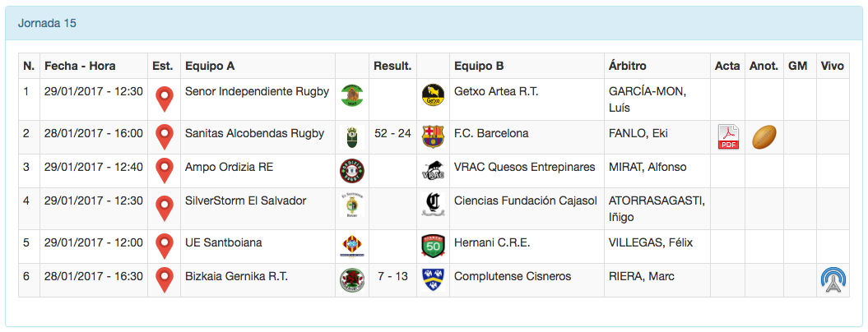Viewport: 868px width, 332px height.
Task: Click Ciencias Fundación Cajasol team logo
Action: 433,205
